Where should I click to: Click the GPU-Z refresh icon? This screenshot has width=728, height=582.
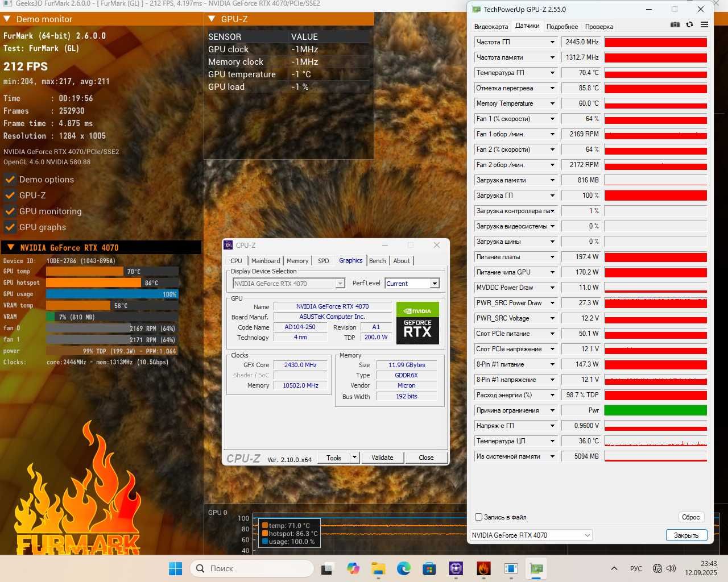pos(689,25)
